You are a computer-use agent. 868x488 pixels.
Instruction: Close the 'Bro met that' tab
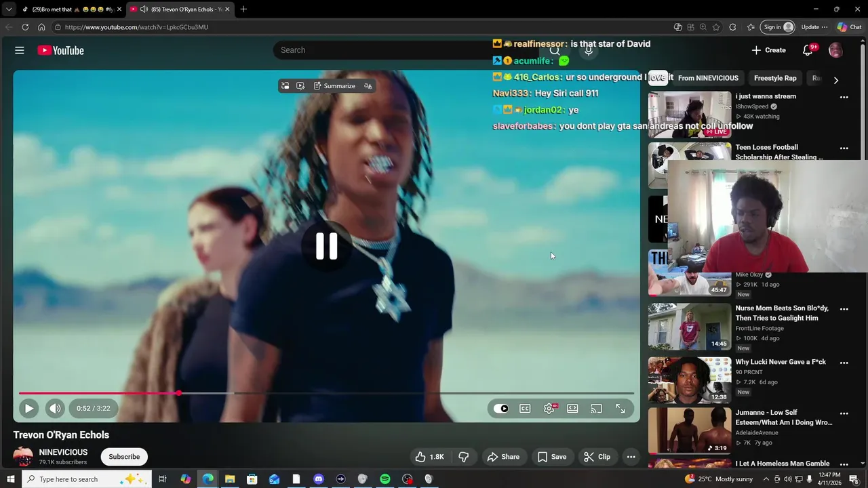tap(119, 9)
